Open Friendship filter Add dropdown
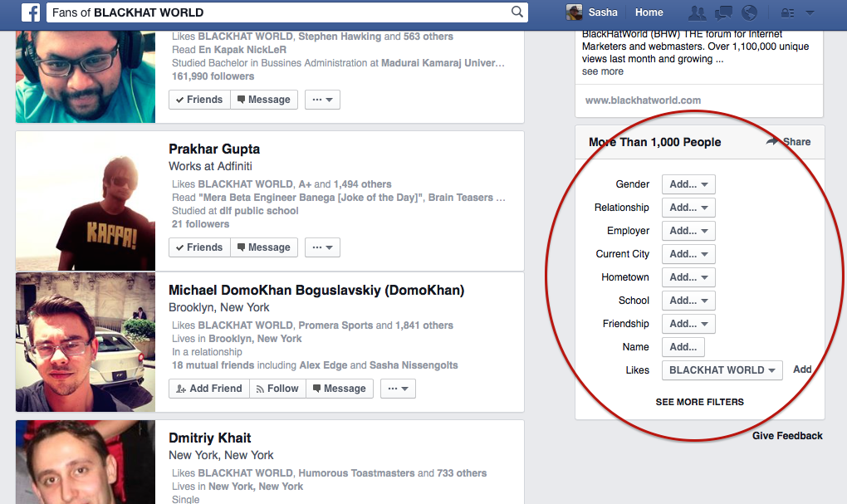Screen dimensions: 847x504 (x=688, y=324)
